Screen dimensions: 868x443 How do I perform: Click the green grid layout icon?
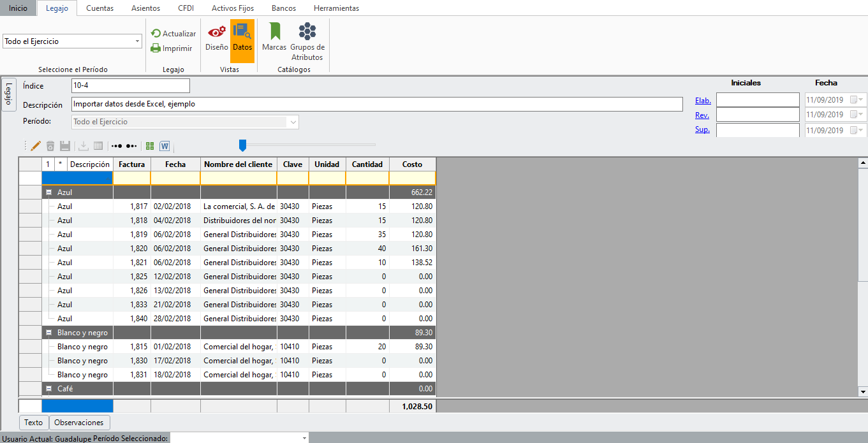150,146
